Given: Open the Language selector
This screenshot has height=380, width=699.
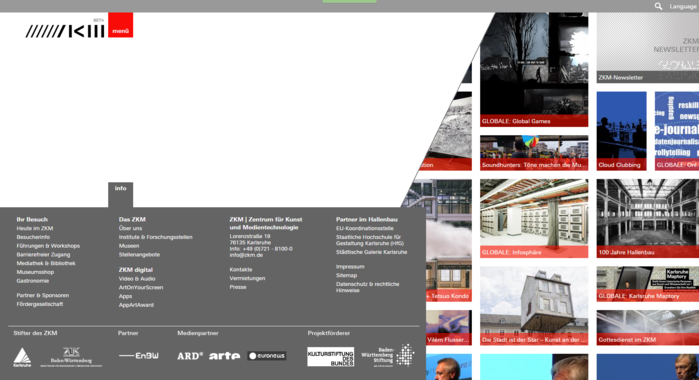Looking at the screenshot, I should coord(683,7).
